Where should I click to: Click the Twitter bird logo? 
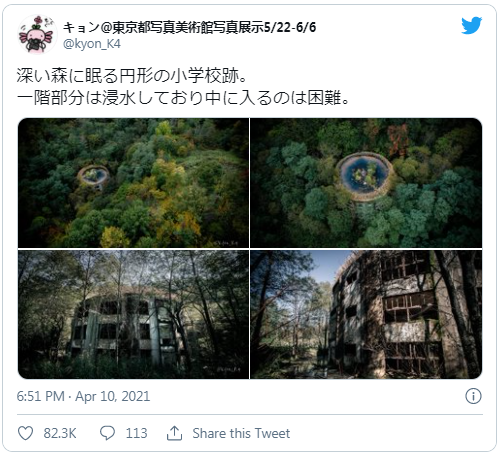coord(472,25)
